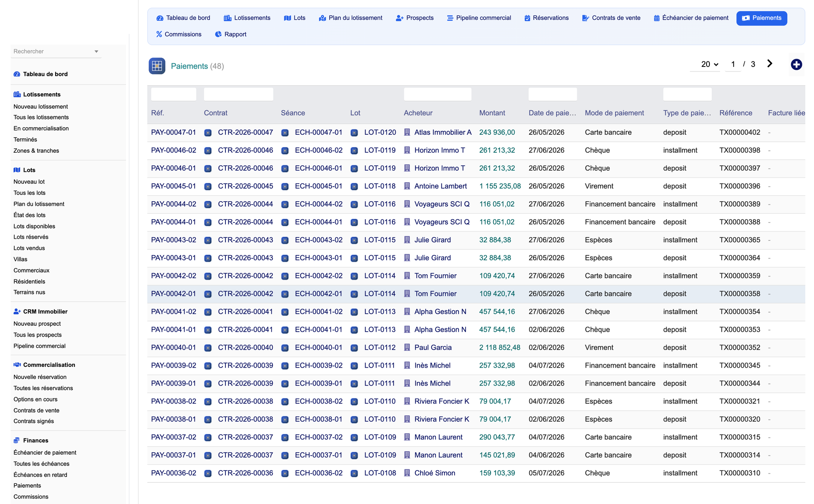Click the contract icon for CTR-2026-00047
Viewport: 814px width, 504px height.
click(x=208, y=133)
